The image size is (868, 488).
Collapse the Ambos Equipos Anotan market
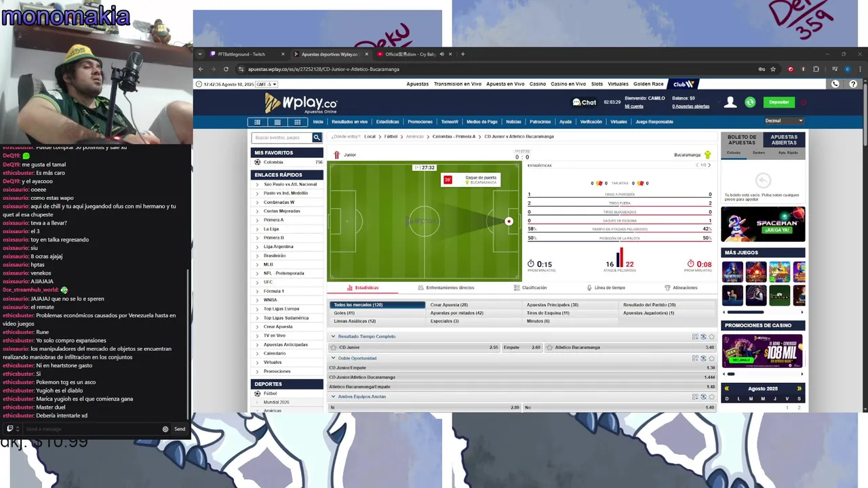pyautogui.click(x=333, y=396)
